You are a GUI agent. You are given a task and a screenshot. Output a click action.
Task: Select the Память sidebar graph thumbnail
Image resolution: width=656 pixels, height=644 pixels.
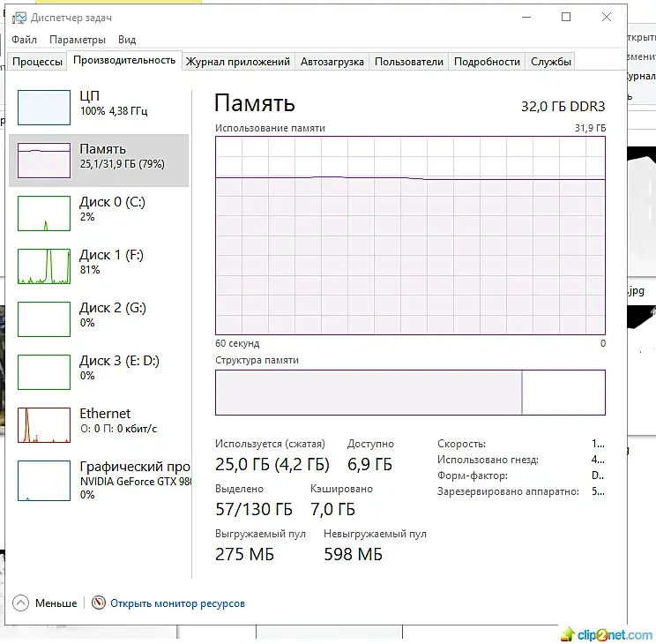(x=44, y=161)
